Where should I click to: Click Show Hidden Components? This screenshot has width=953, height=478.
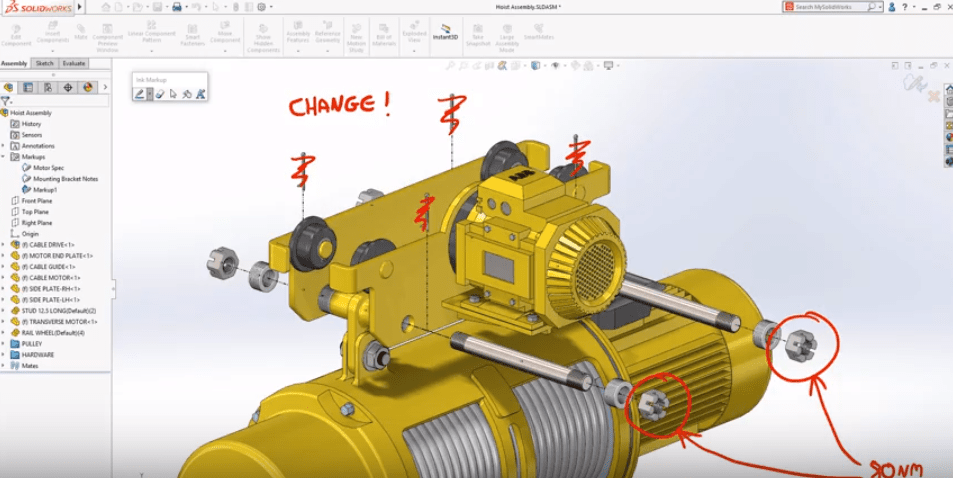263,38
